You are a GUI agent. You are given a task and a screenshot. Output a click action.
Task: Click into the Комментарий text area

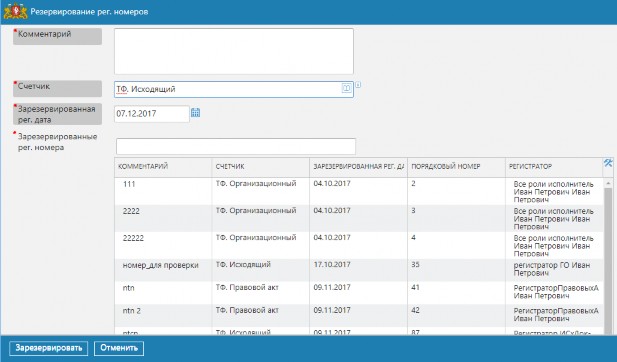(234, 51)
